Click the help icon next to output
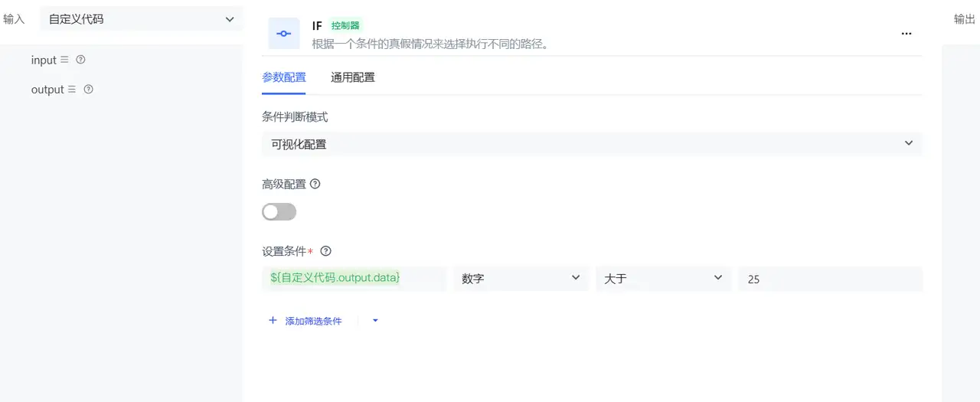The height and width of the screenshot is (402, 980). click(x=88, y=90)
